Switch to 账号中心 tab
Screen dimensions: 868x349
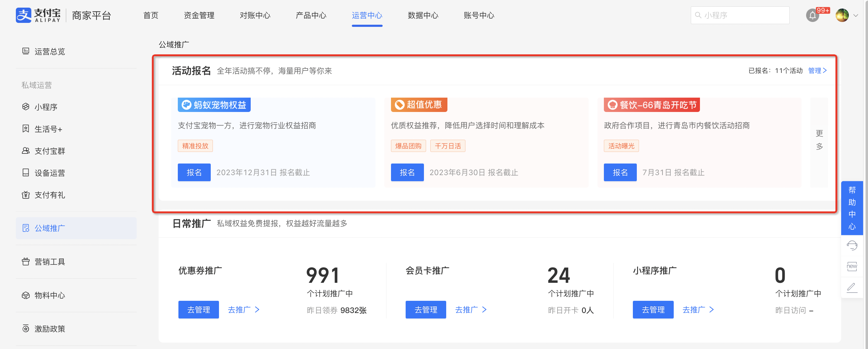pyautogui.click(x=479, y=15)
